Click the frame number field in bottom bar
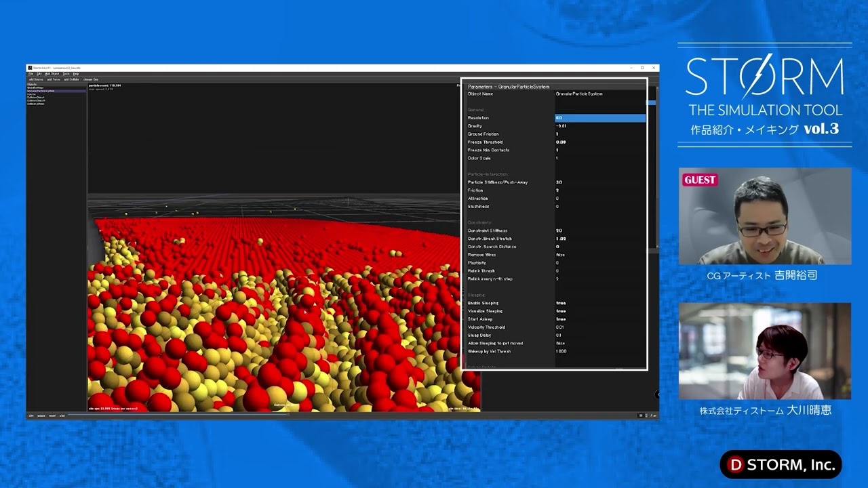Viewport: 868px width, 488px height. pos(640,415)
